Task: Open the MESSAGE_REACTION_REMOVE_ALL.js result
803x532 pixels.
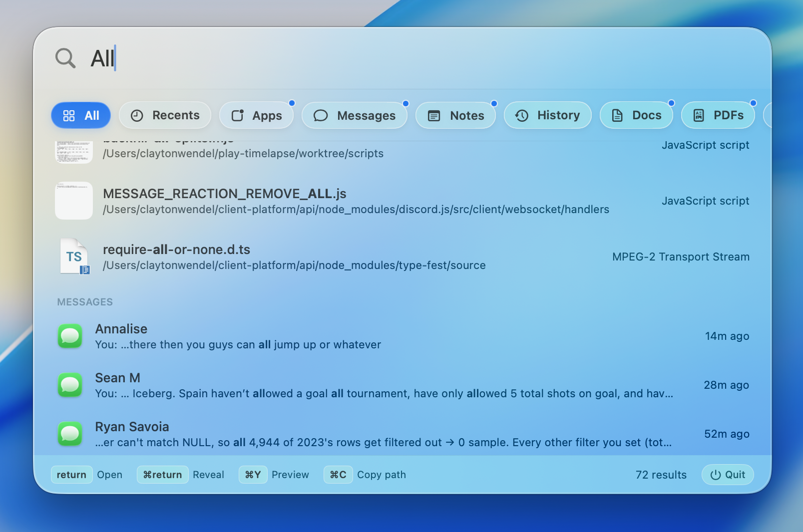Action: click(x=402, y=201)
